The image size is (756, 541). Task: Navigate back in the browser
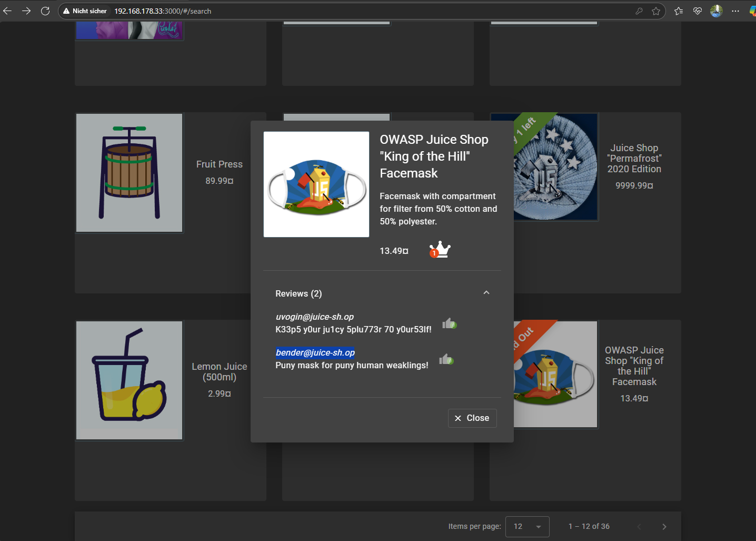pos(7,11)
